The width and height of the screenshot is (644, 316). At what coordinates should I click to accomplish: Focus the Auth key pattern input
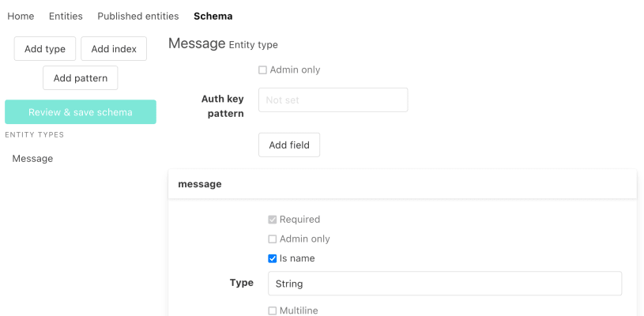[333, 100]
